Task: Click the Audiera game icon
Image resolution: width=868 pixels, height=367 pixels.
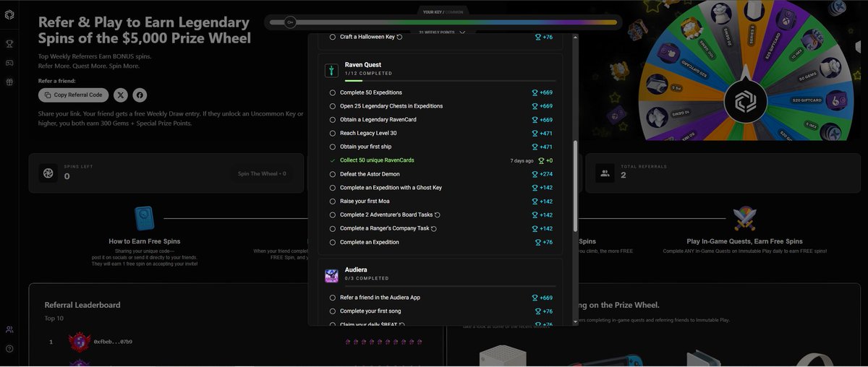Action: tap(332, 275)
